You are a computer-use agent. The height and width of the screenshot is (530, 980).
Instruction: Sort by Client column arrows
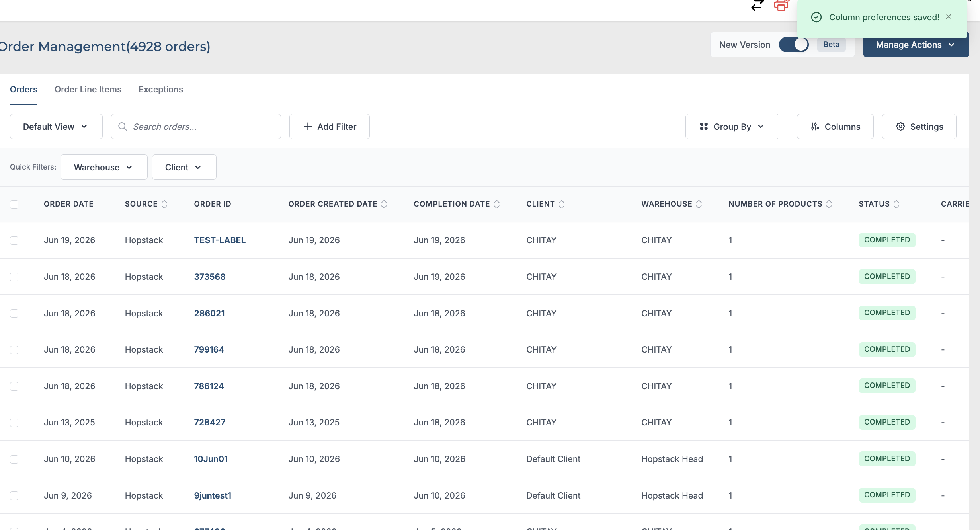pos(562,204)
